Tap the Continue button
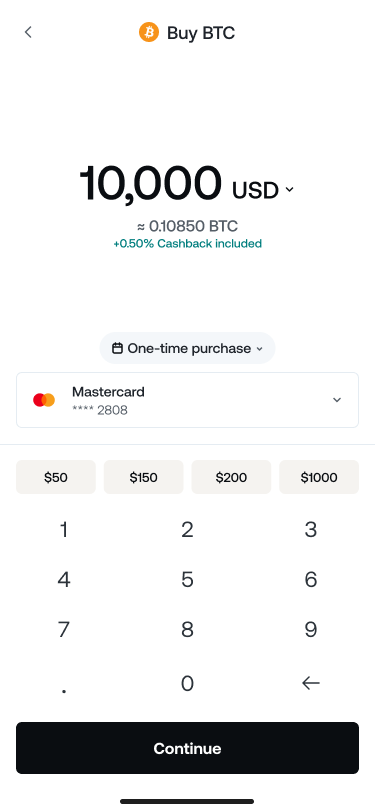375x812 pixels. click(x=188, y=748)
